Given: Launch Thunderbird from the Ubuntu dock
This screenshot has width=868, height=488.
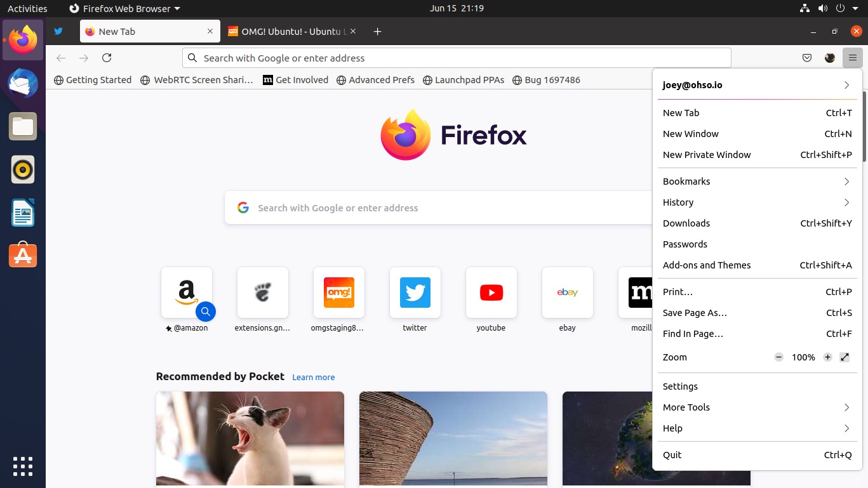Looking at the screenshot, I should point(23,83).
